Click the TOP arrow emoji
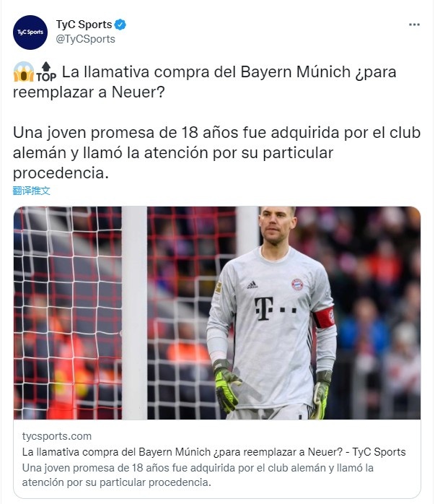This screenshot has width=435, height=504. point(46,71)
